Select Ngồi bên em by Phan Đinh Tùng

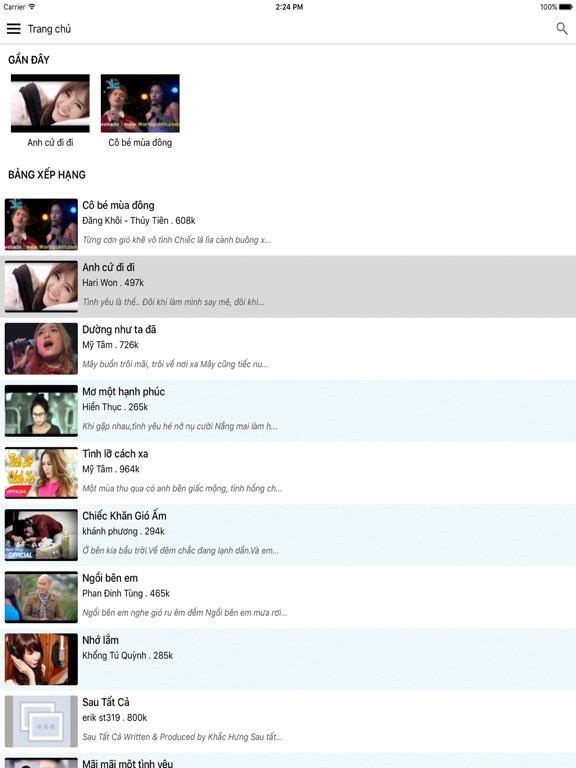tap(288, 598)
